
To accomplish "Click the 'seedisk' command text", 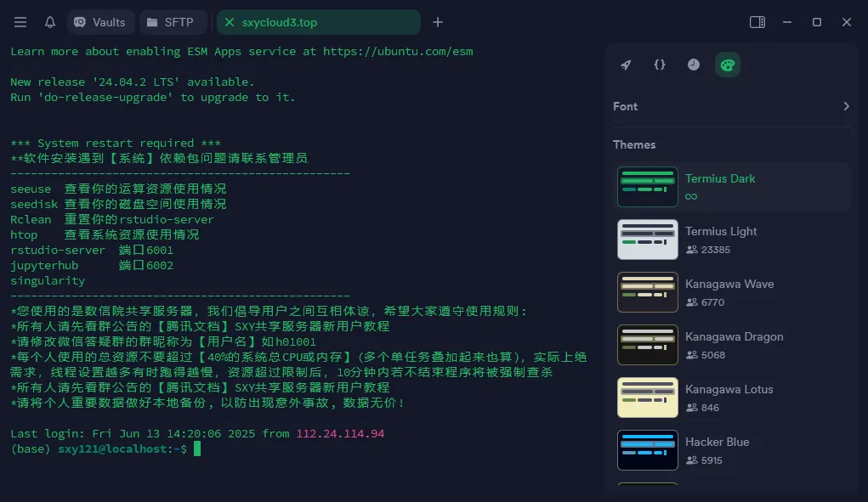I will (x=34, y=204).
